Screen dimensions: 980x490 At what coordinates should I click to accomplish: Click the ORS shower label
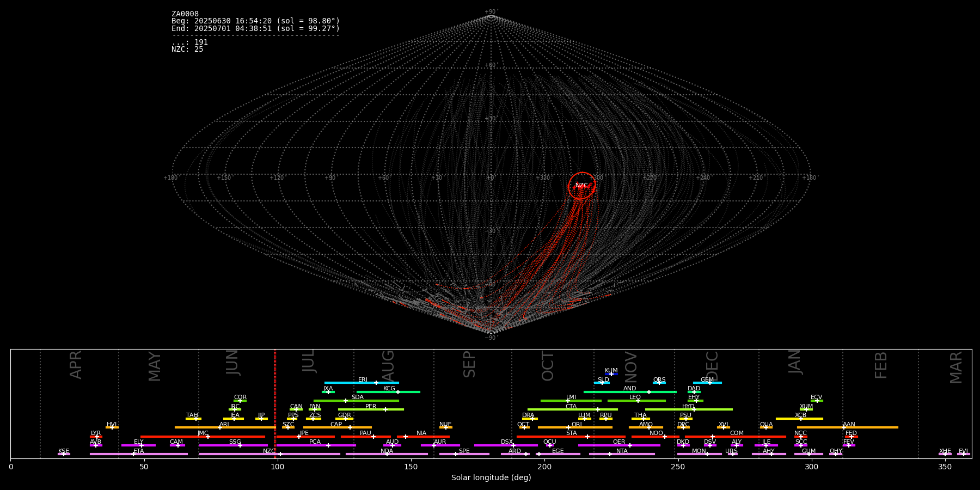tap(659, 379)
